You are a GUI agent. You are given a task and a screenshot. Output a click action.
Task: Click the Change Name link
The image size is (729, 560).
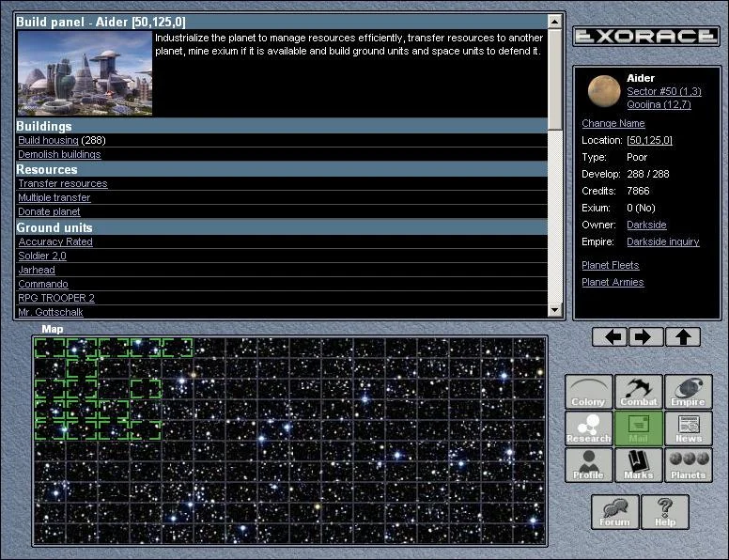tap(613, 123)
